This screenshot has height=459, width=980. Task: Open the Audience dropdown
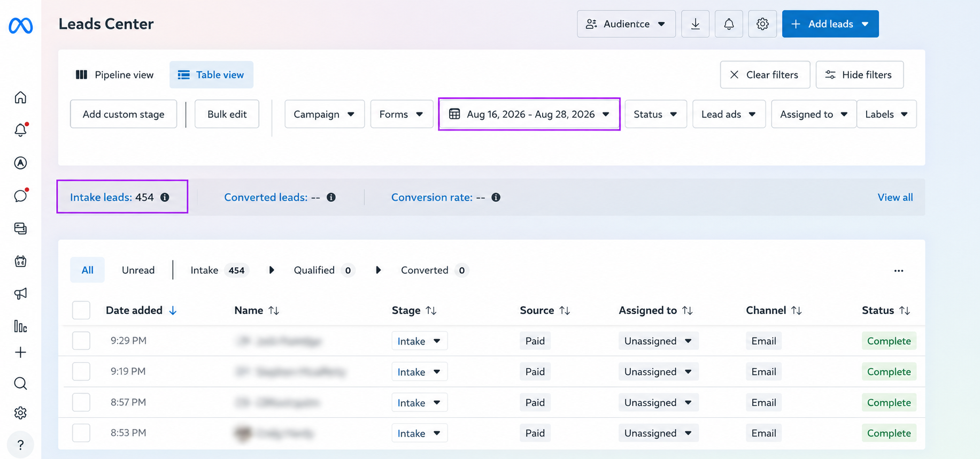(626, 24)
